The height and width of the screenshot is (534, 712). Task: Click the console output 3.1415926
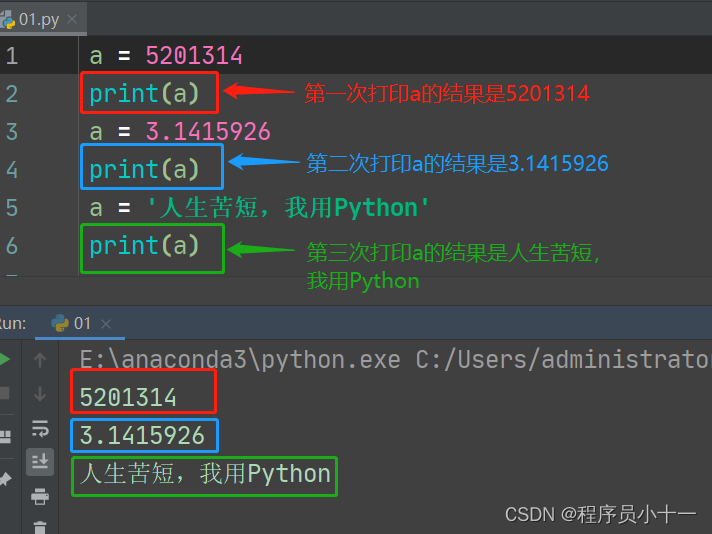(x=142, y=435)
